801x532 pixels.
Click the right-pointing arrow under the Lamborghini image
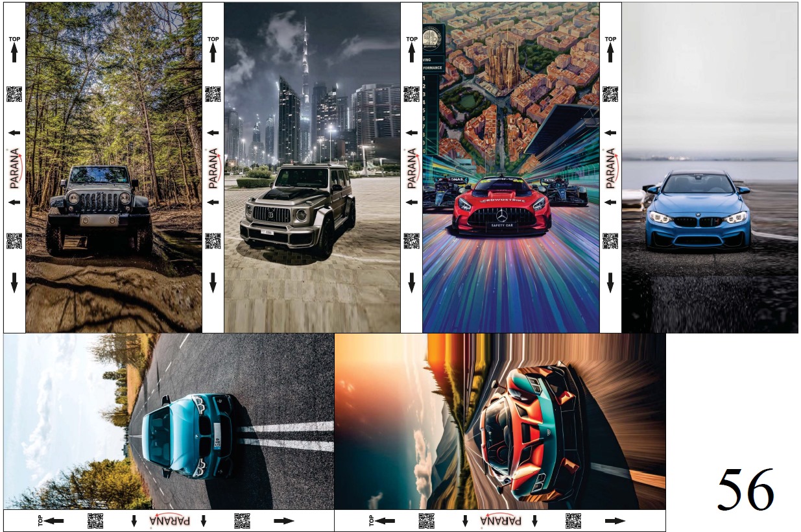pyautogui.click(x=614, y=520)
